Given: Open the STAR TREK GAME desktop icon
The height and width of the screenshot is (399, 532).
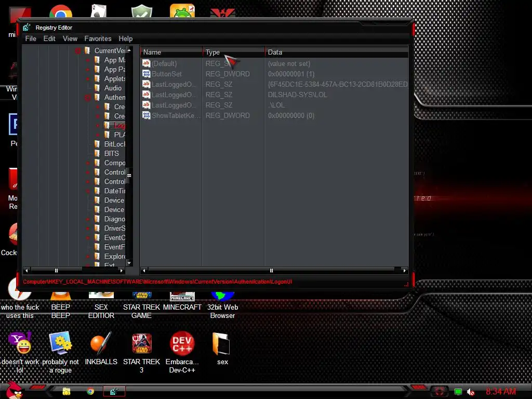Looking at the screenshot, I should [141, 305].
